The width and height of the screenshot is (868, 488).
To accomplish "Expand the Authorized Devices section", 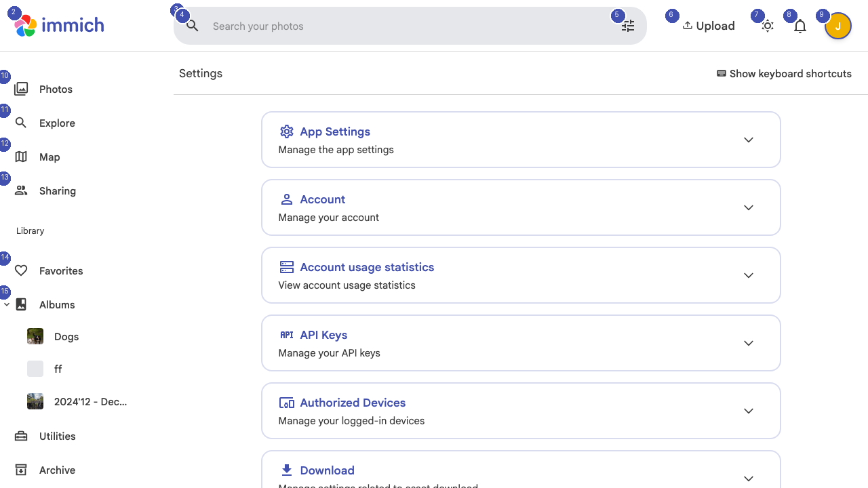I will (x=749, y=411).
